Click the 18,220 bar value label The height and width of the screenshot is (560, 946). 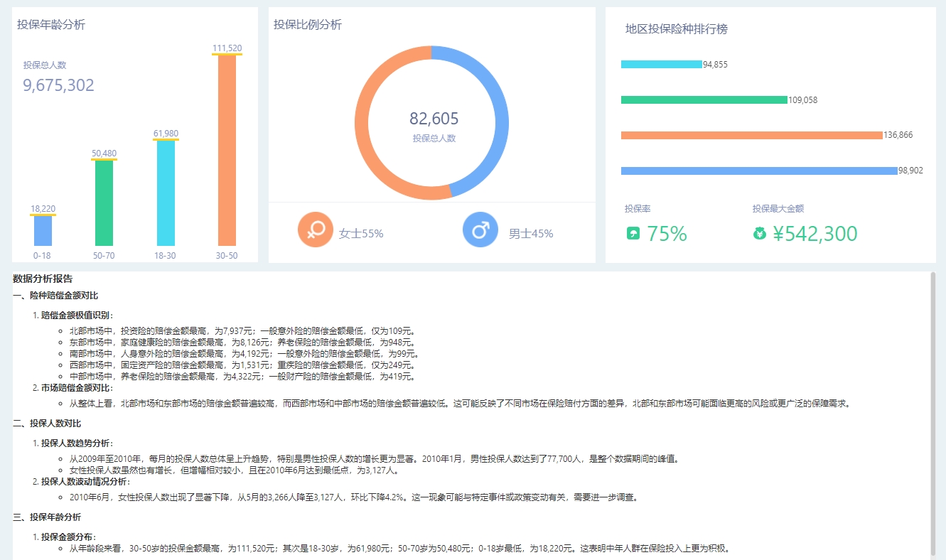click(x=43, y=209)
